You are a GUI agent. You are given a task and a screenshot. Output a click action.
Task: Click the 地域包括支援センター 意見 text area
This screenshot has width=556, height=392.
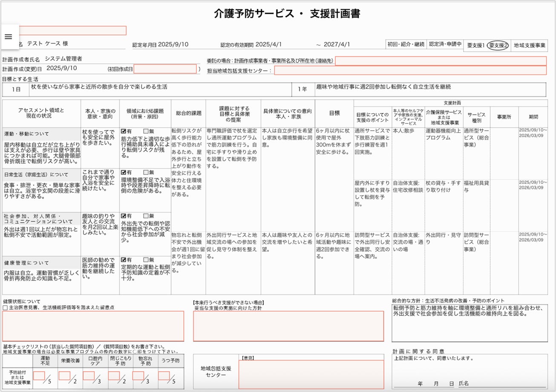(311, 375)
